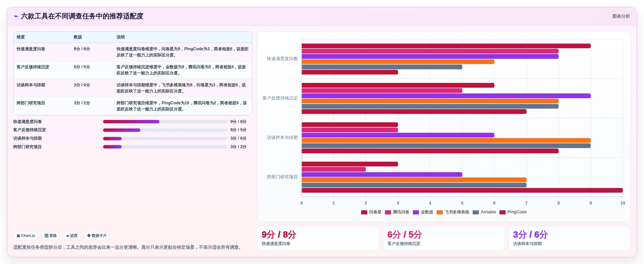
Task: Click the x-axis tick label 10
Action: [623, 203]
